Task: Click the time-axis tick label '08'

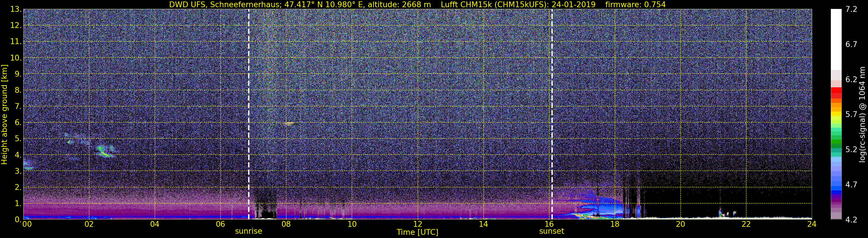Action: click(x=286, y=224)
